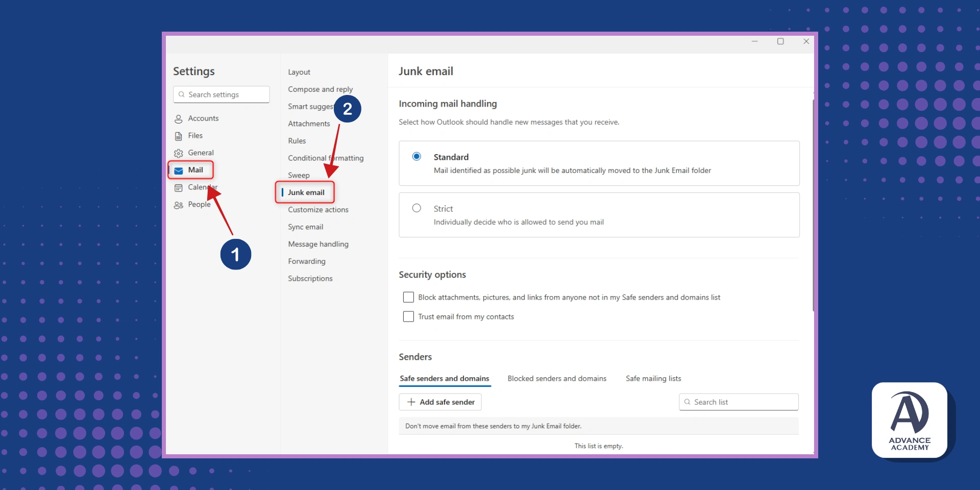
Task: Open Conditional formatting settings
Action: click(x=326, y=158)
